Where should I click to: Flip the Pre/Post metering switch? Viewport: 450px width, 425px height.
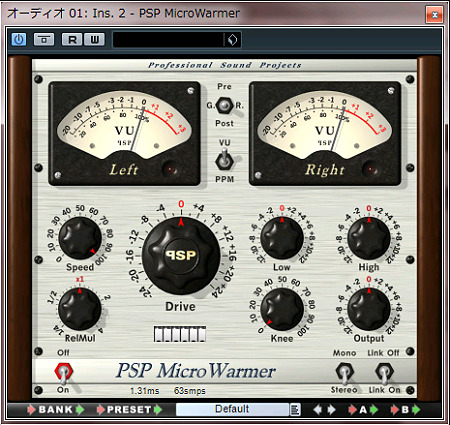(x=224, y=105)
